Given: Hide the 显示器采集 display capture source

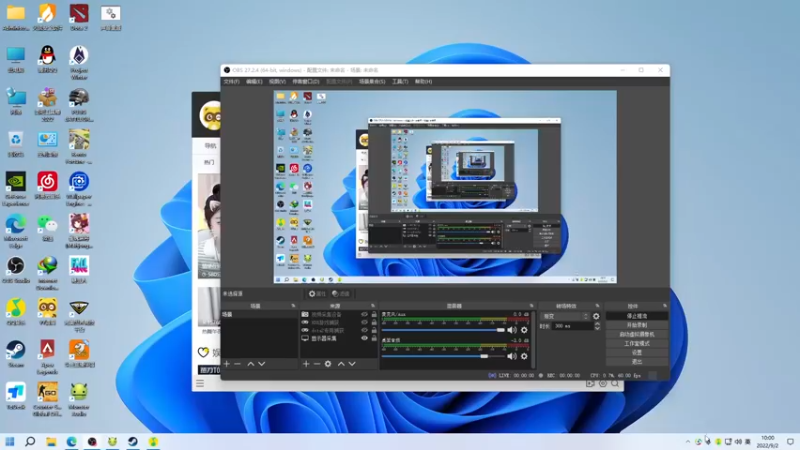Looking at the screenshot, I should (x=364, y=338).
